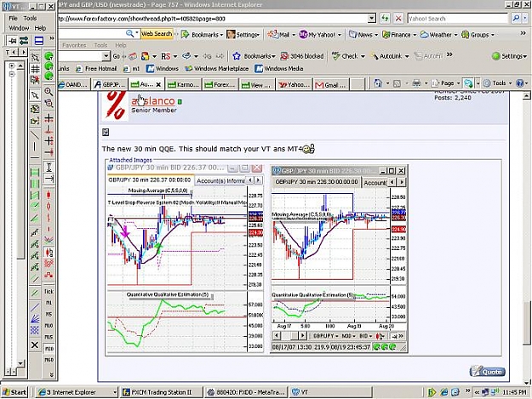Click the green parallel channel tool

click(x=35, y=292)
